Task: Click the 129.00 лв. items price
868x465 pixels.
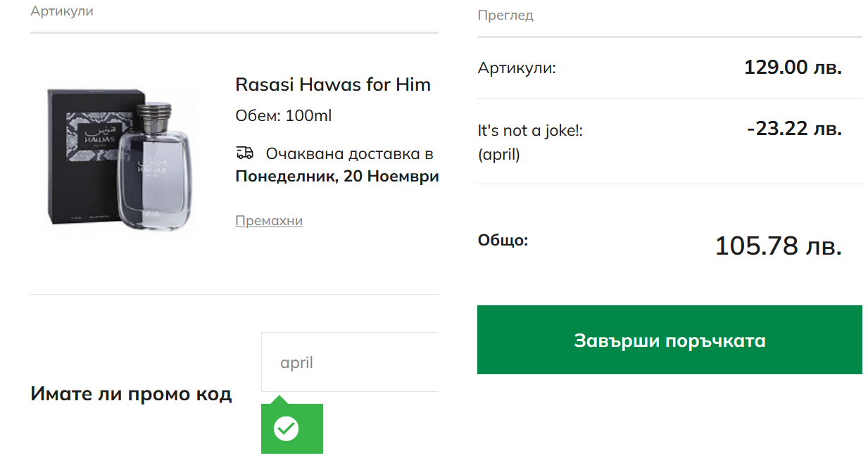Action: (793, 68)
